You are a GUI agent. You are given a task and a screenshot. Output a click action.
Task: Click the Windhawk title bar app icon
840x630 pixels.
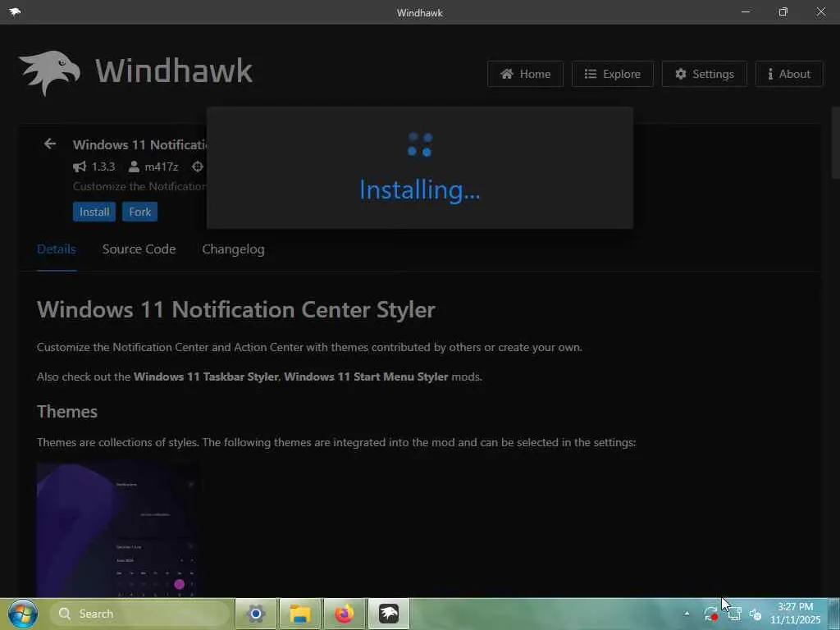coord(15,11)
